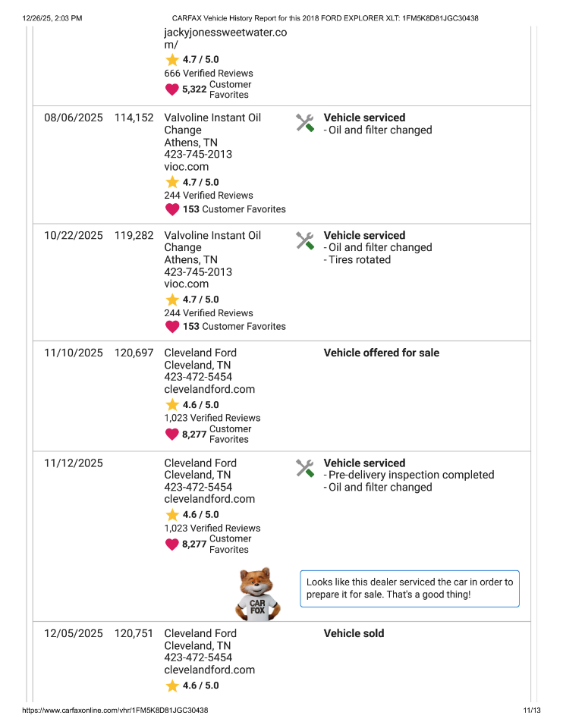Click the heart icon next to 5,322 favorites
The height and width of the screenshot is (728, 563).
172,89
